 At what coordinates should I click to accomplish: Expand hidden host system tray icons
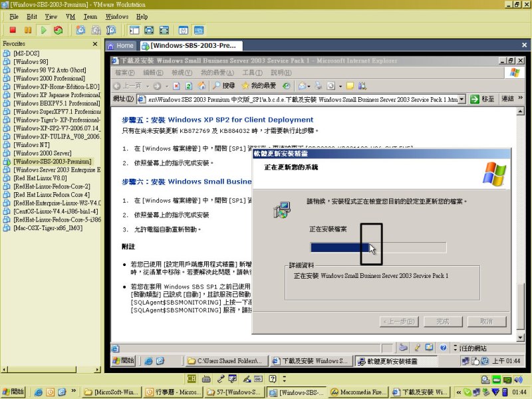[458, 392]
